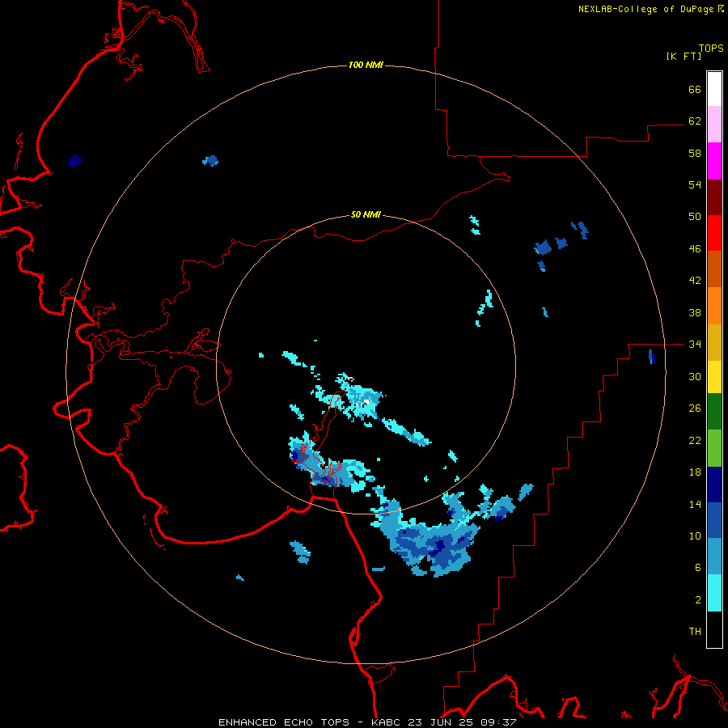Click the steel blue 14 kft swatch
The height and width of the screenshot is (728, 728).
714,557
